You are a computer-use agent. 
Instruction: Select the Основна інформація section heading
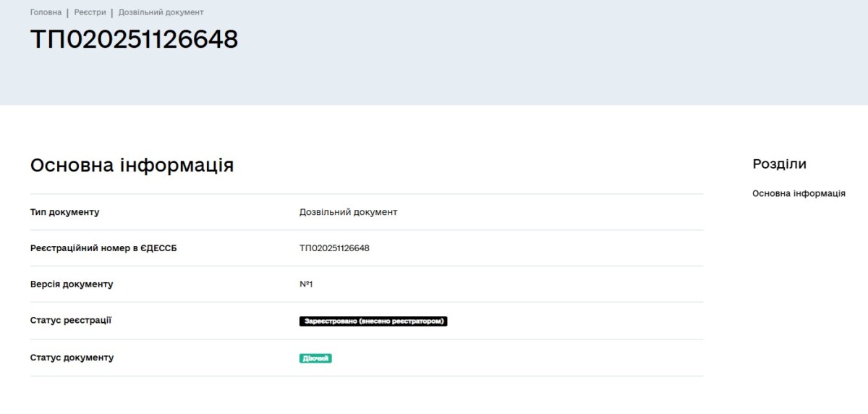132,165
